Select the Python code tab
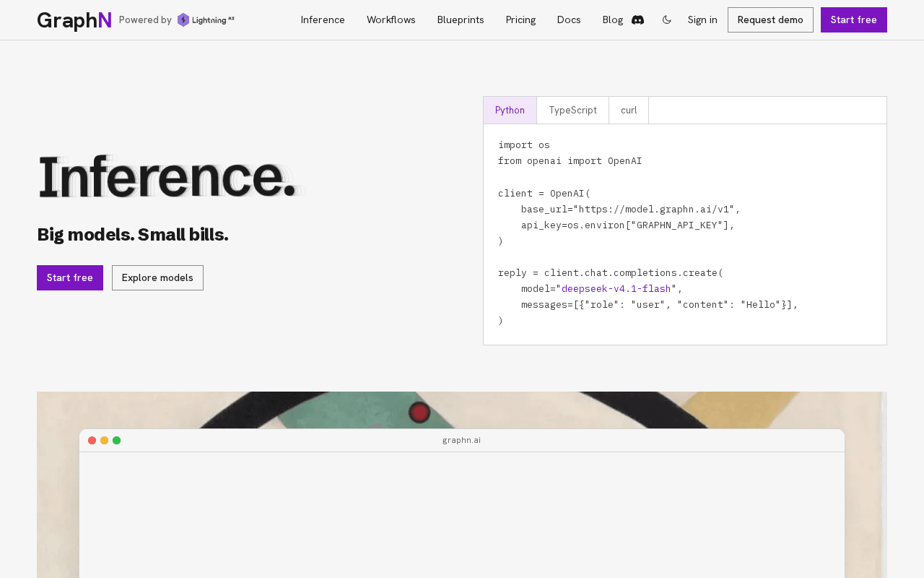924x578 pixels. 510,111
